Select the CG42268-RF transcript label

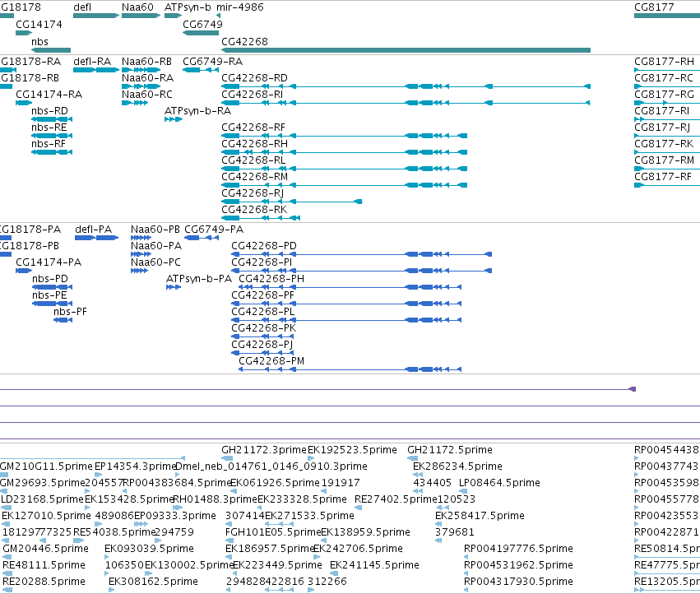point(253,128)
